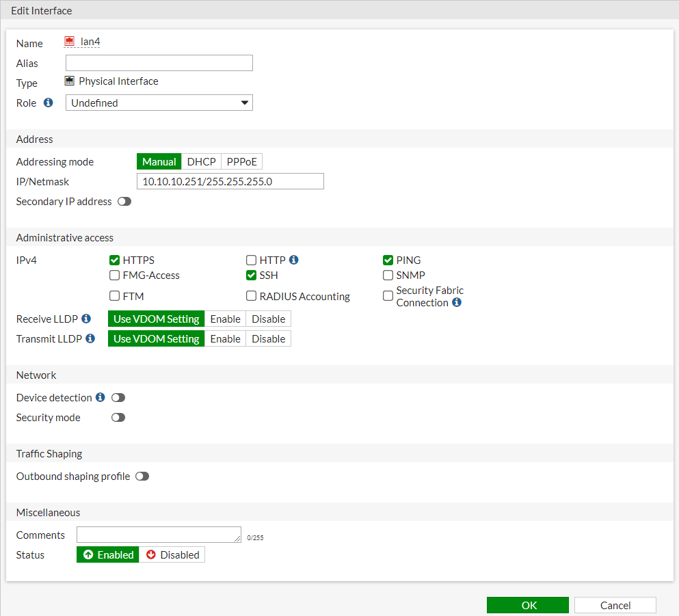Enable the SNMP access checkbox
The image size is (679, 616).
click(388, 276)
